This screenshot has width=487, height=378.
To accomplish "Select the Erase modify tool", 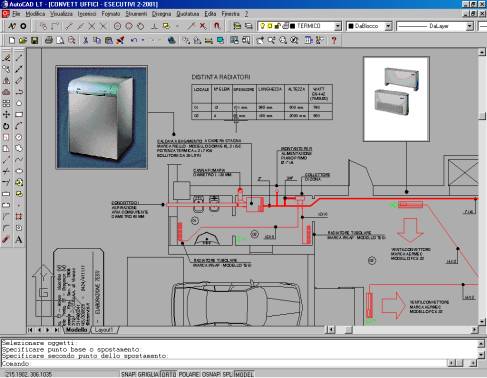I will (6, 58).
